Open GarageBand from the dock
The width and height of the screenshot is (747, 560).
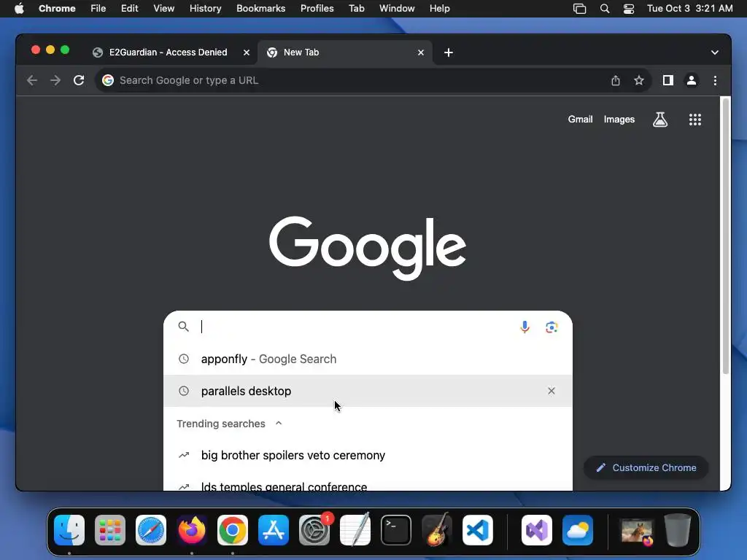pyautogui.click(x=437, y=530)
